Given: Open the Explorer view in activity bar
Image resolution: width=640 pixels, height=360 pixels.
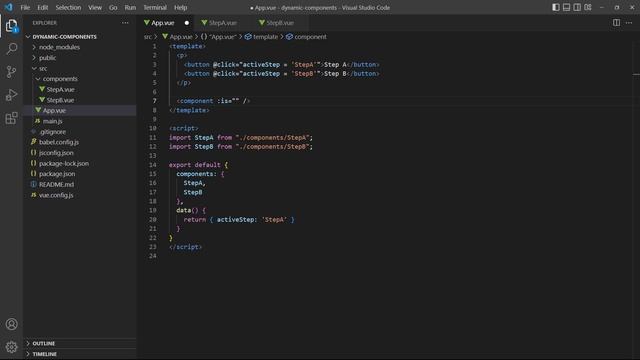Looking at the screenshot, I should [11, 26].
